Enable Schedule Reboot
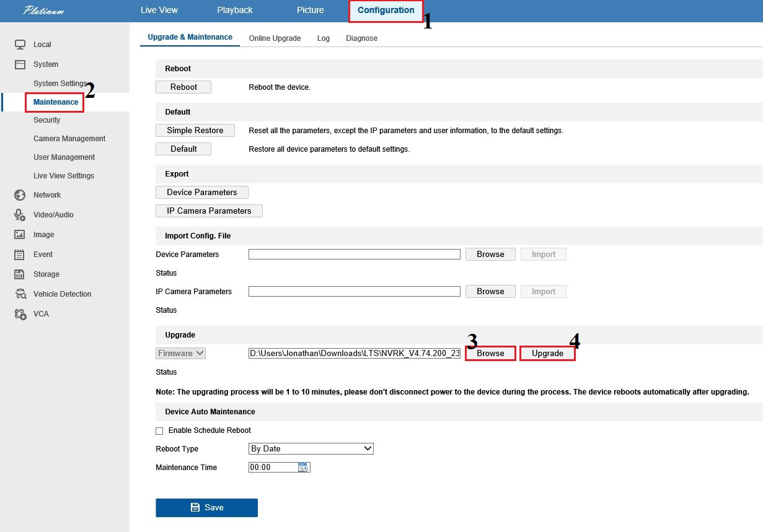763x532 pixels. [159, 430]
